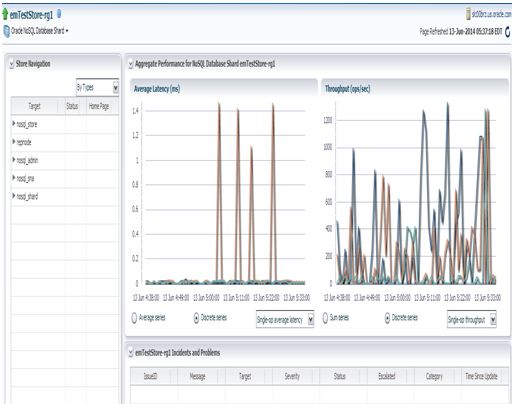Expand the nosql_store tree node
The height and width of the screenshot is (404, 512).
point(14,124)
